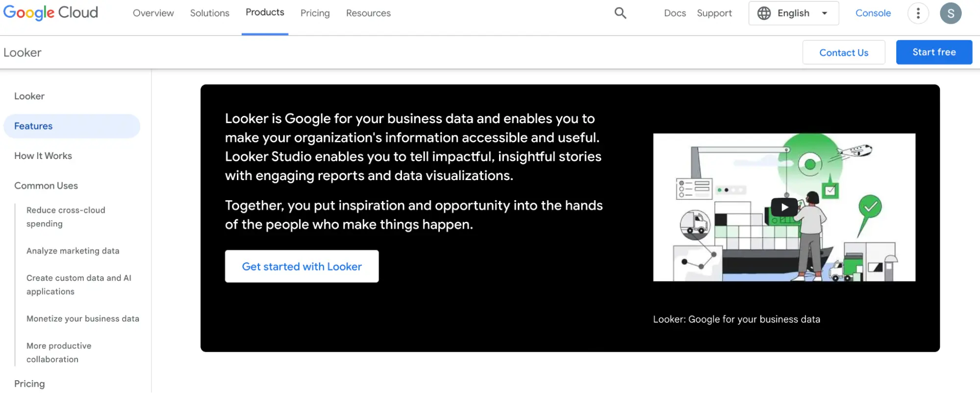This screenshot has height=393, width=980.
Task: Open More productive collaboration
Action: (x=59, y=352)
